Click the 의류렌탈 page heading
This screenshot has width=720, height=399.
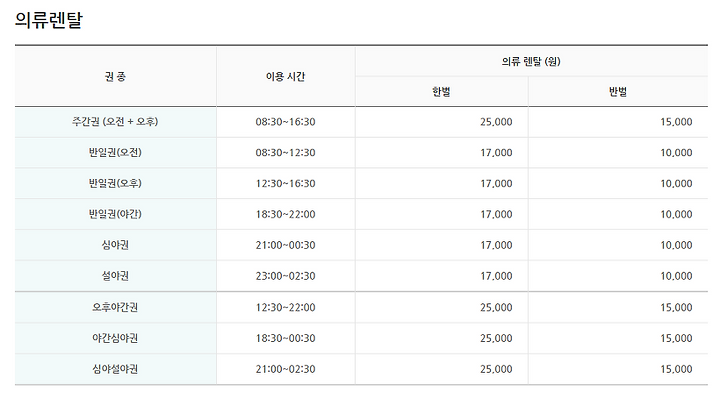tap(49, 20)
